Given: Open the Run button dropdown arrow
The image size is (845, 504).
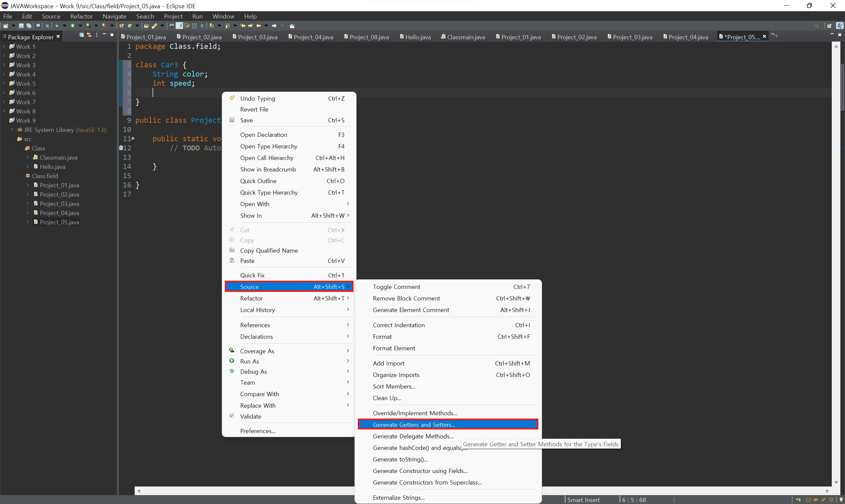Looking at the screenshot, I should pyautogui.click(x=81, y=26).
